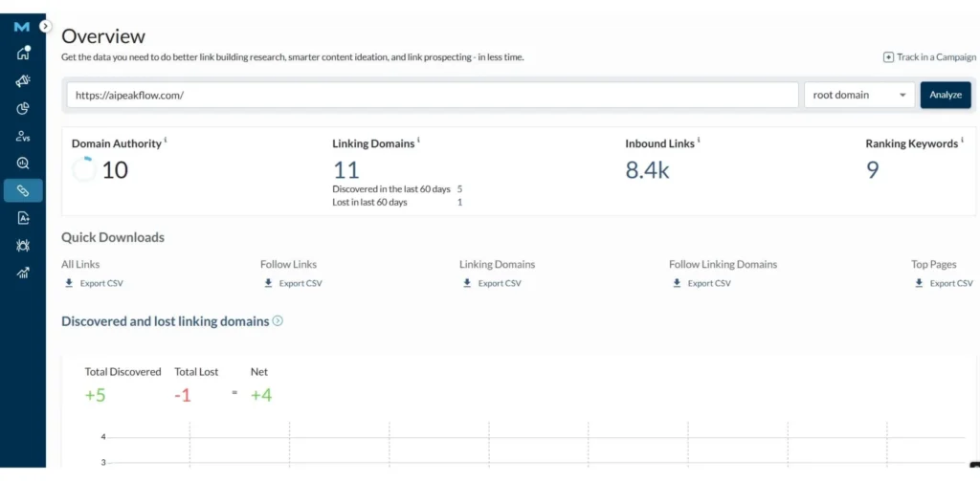Open the bug site crawl sidebar icon
This screenshot has height=481, width=980.
click(23, 246)
